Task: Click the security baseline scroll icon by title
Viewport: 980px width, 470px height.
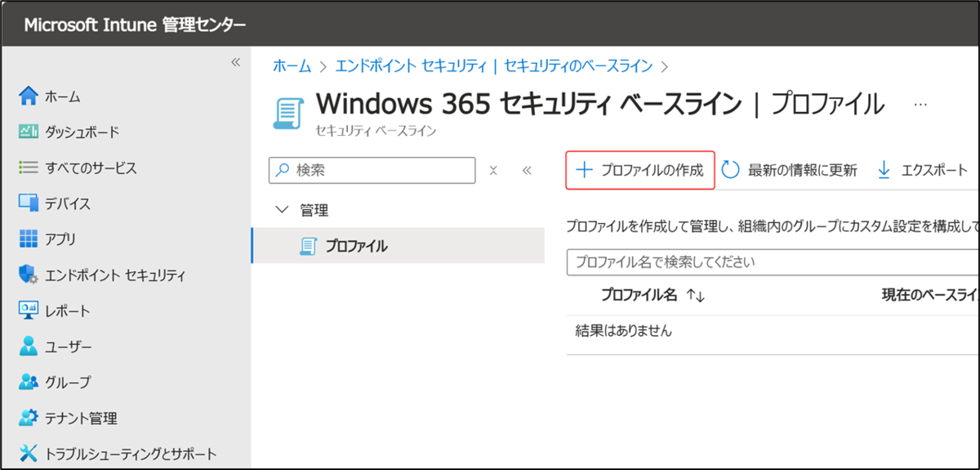Action: (x=287, y=114)
